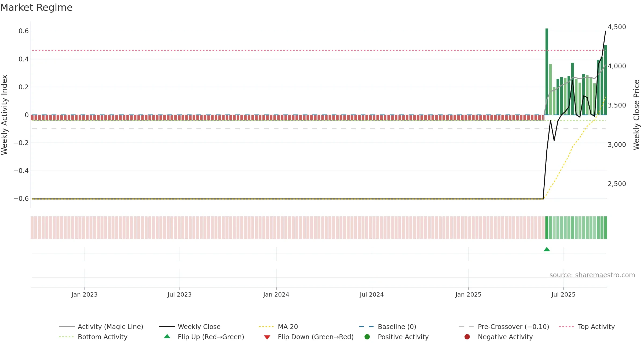Click the 3,500 price axis tick
The width and height of the screenshot is (644, 362).
coord(617,105)
